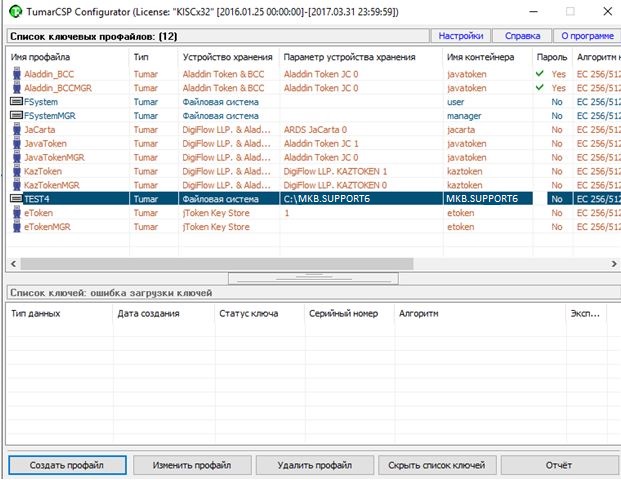Open the Настройки menu
The image size is (621, 480).
click(461, 36)
